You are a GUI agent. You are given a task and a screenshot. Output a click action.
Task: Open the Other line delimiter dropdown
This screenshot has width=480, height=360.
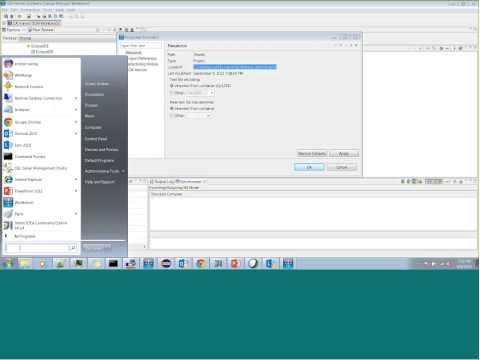click(209, 116)
